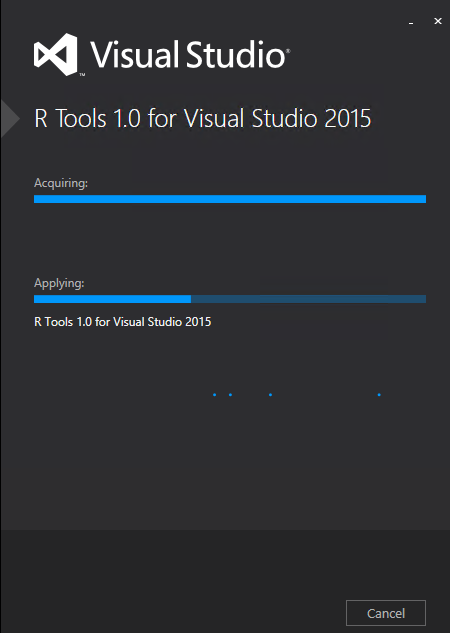Click the package name below Applying bar
Viewport: 450px width, 633px height.
pos(123,322)
